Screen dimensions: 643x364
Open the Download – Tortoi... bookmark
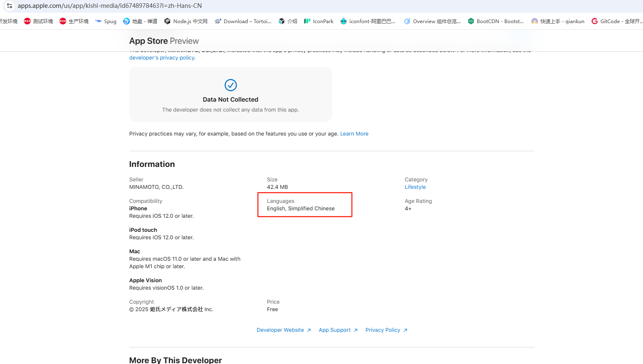(243, 21)
